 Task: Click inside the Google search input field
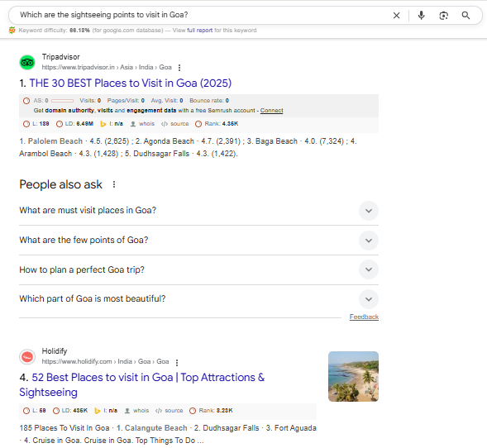pos(202,15)
